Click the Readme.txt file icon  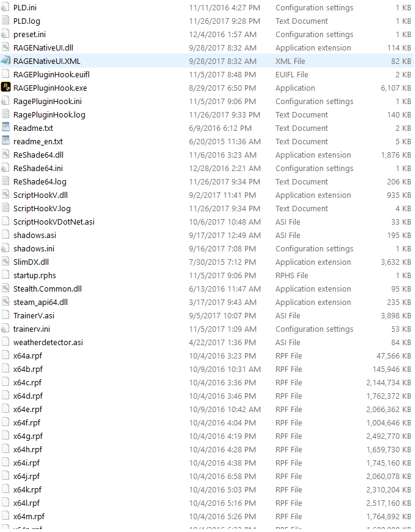5,128
